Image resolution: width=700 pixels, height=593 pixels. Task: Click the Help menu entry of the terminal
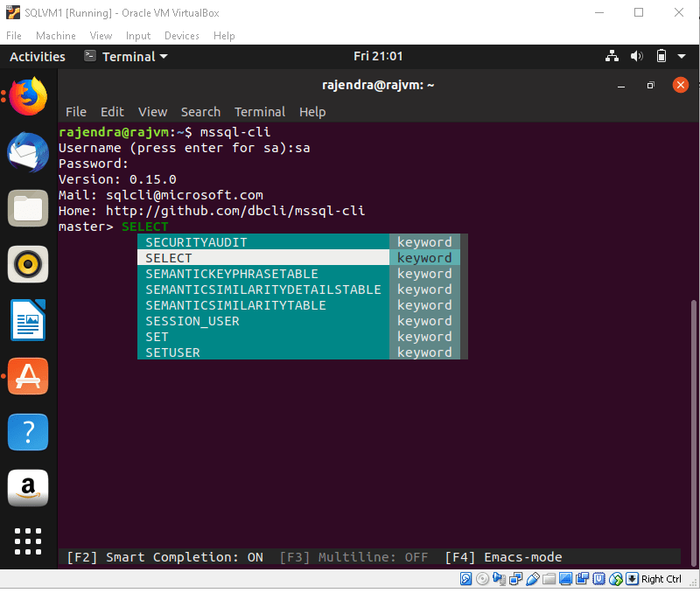point(312,112)
